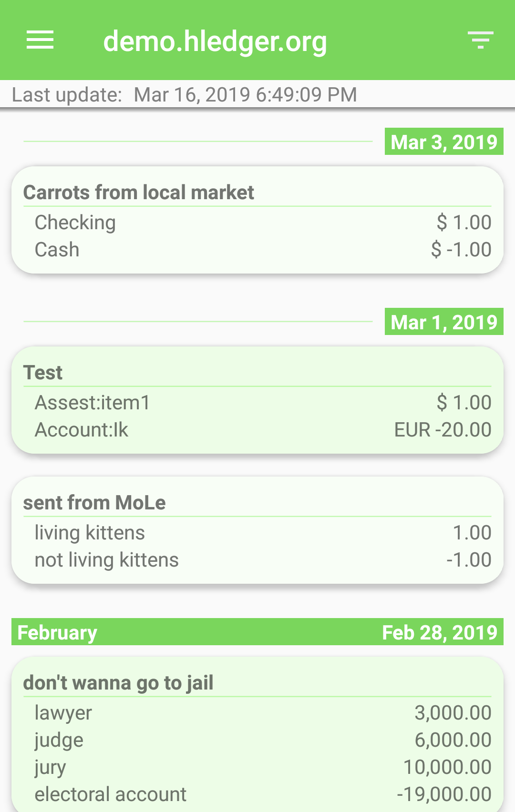Tap the filter icon in the header

pos(480,40)
